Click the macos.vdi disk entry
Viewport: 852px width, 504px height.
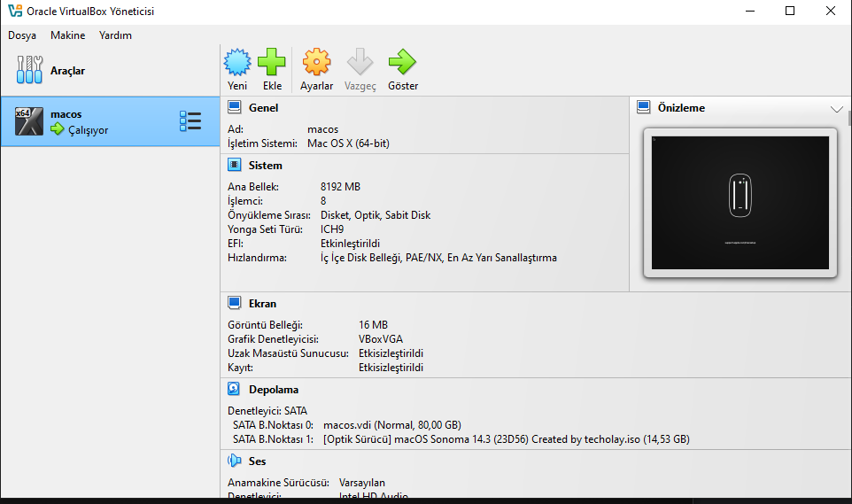click(x=392, y=424)
